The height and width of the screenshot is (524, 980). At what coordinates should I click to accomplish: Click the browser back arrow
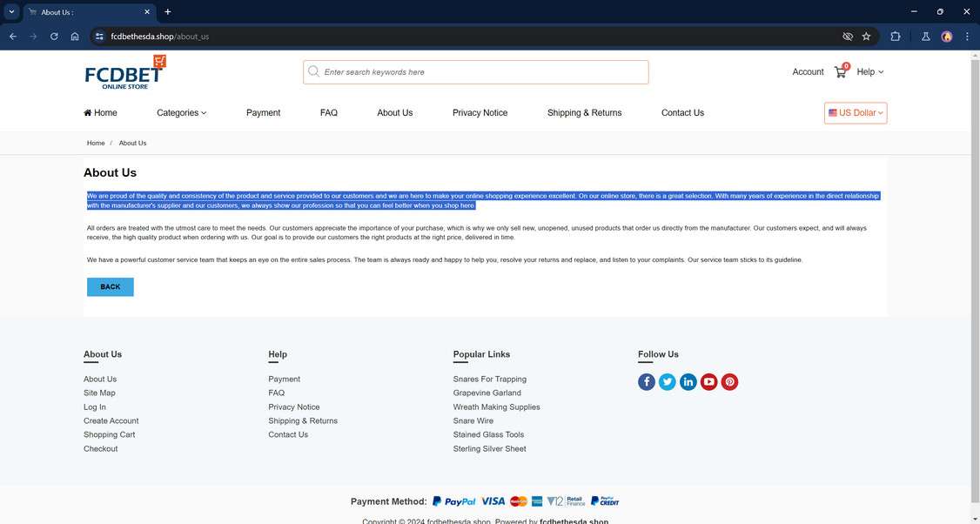[x=13, y=37]
